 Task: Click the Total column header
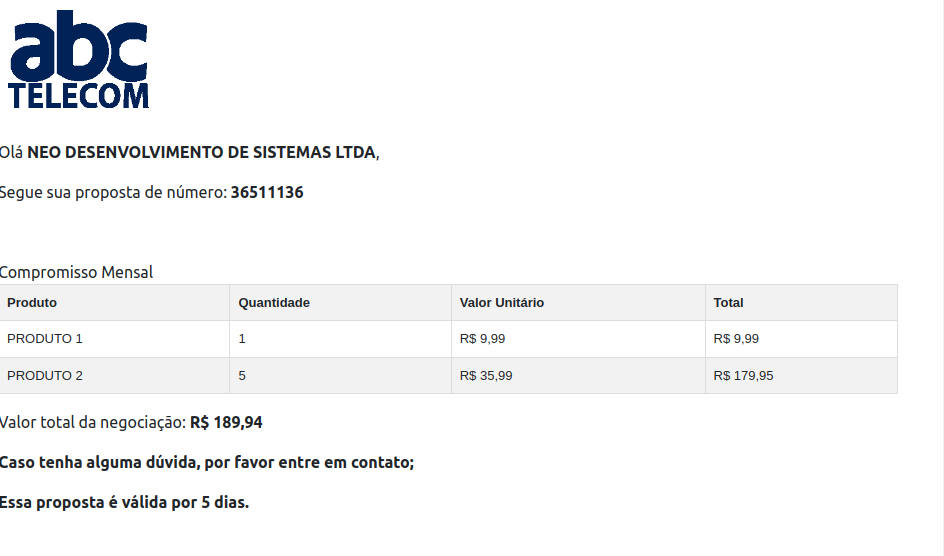[x=728, y=303]
